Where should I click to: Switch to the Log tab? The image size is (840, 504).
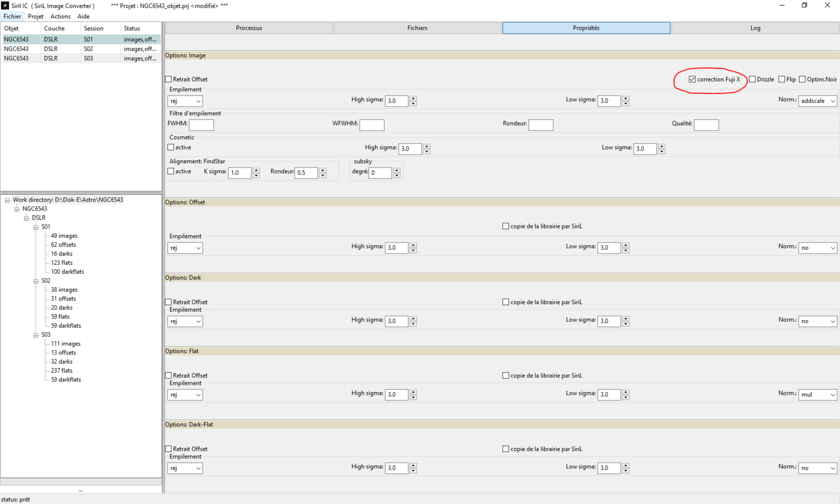[x=755, y=28]
